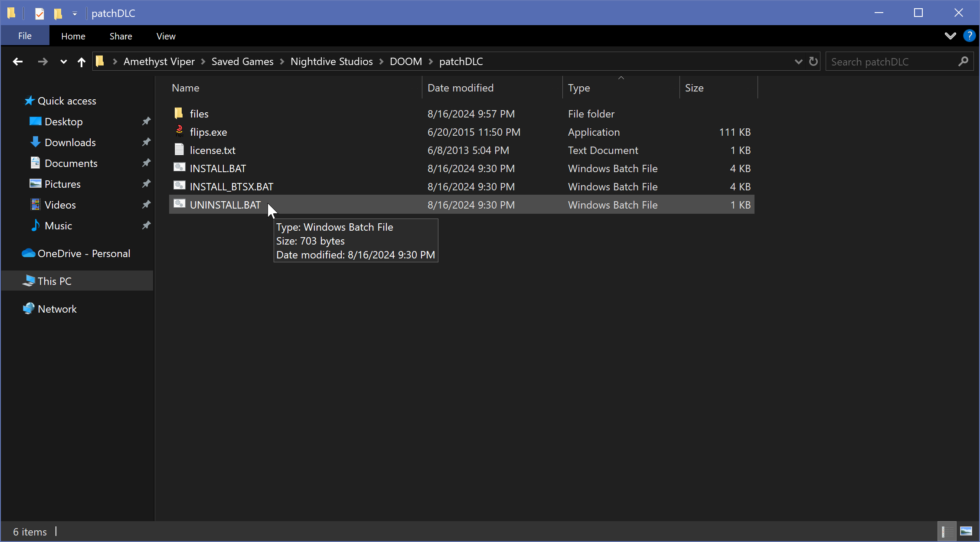This screenshot has height=542, width=980.
Task: Switch to Details view icon in status bar
Action: point(946,532)
